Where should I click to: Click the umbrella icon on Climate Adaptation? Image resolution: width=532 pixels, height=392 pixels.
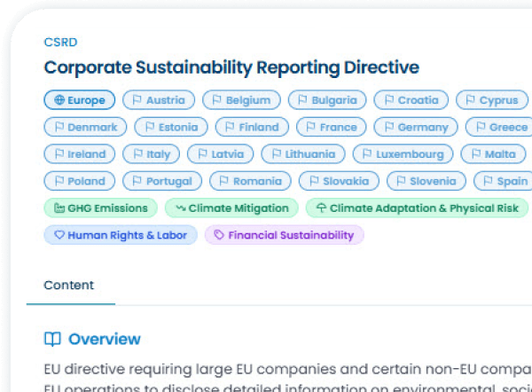321,208
